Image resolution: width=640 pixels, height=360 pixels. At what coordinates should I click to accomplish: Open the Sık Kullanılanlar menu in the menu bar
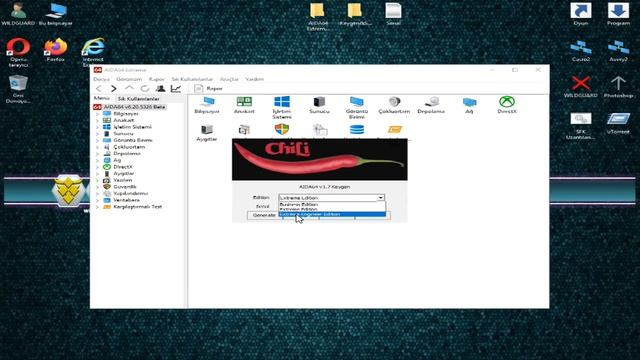point(192,79)
